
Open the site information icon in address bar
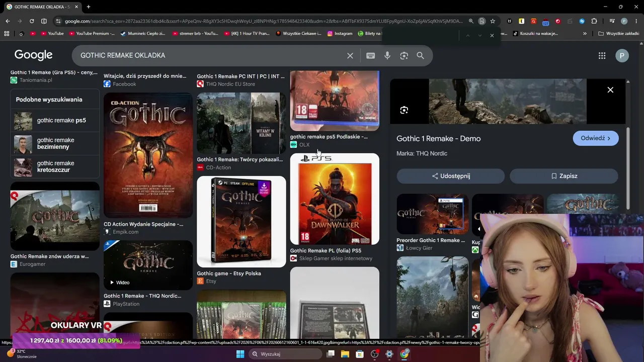(58, 21)
